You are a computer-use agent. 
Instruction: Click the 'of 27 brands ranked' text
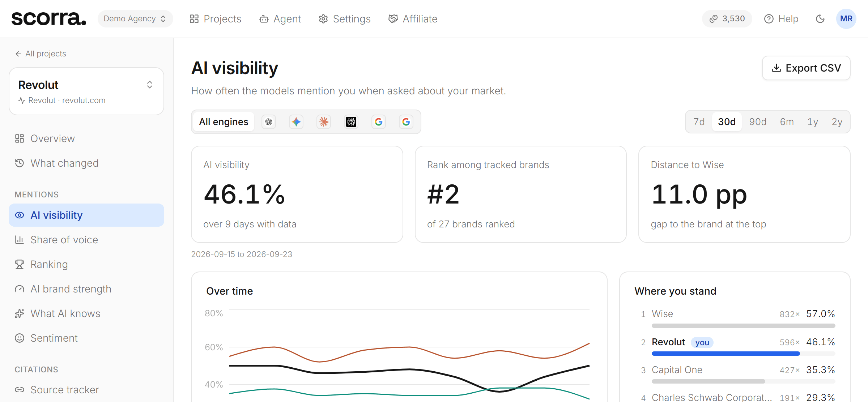click(x=471, y=224)
